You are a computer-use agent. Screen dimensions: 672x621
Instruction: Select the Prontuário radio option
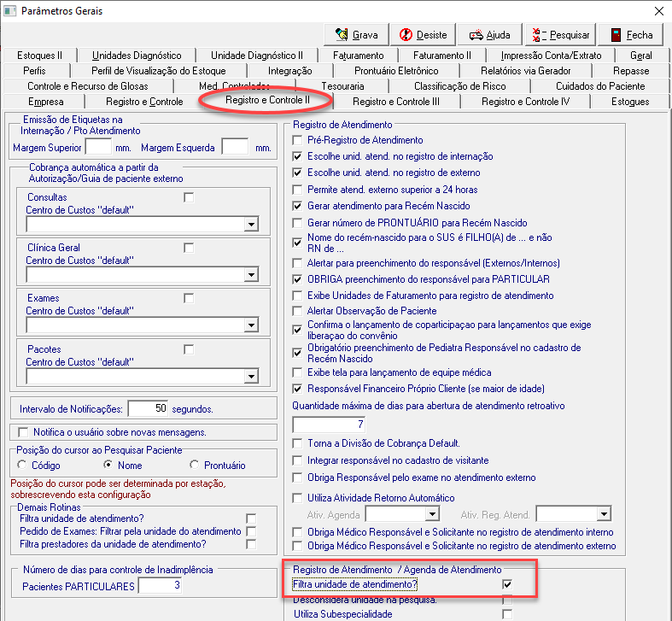[x=195, y=465]
